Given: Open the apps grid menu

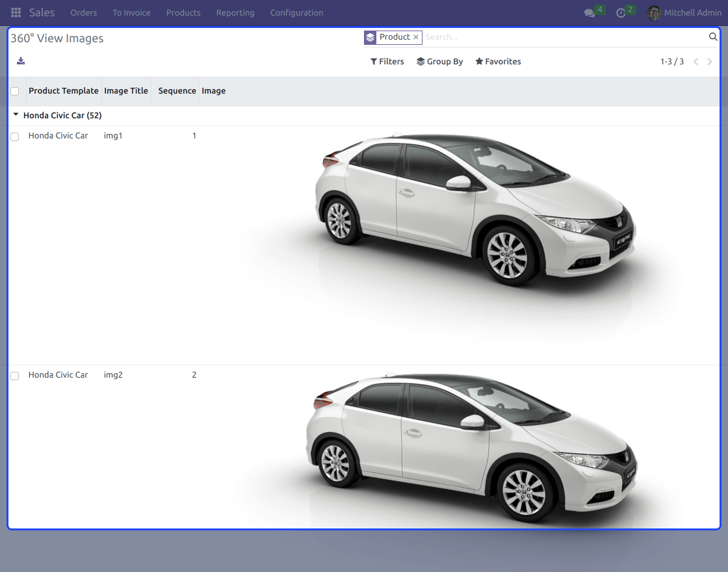Looking at the screenshot, I should [x=16, y=12].
